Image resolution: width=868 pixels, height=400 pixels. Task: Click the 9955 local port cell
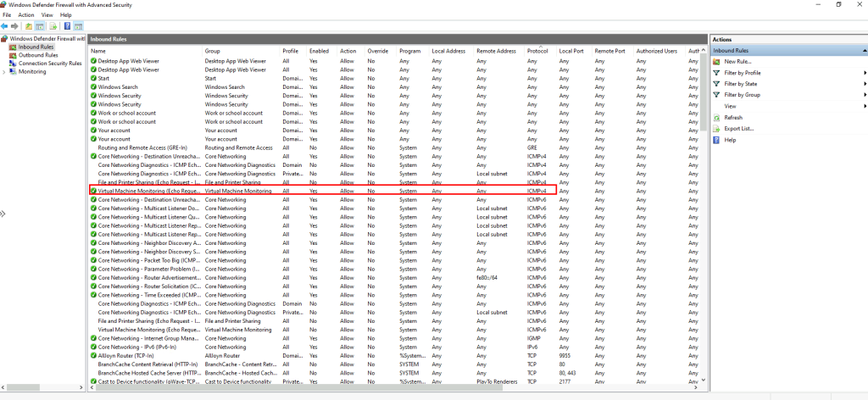coord(565,356)
